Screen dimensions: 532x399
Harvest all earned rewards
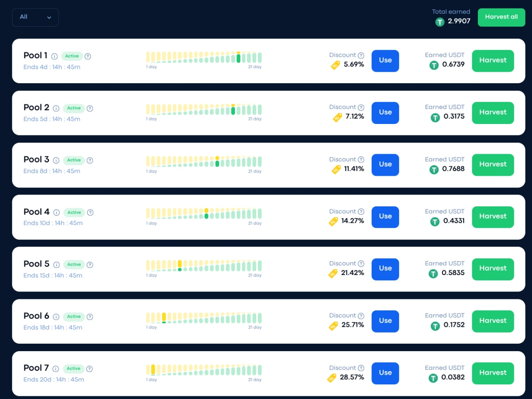(501, 17)
